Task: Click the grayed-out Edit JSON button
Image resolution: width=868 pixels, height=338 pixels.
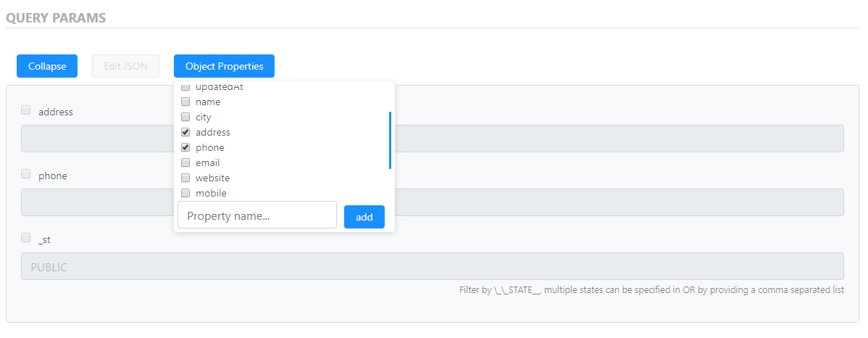Action: 125,66
